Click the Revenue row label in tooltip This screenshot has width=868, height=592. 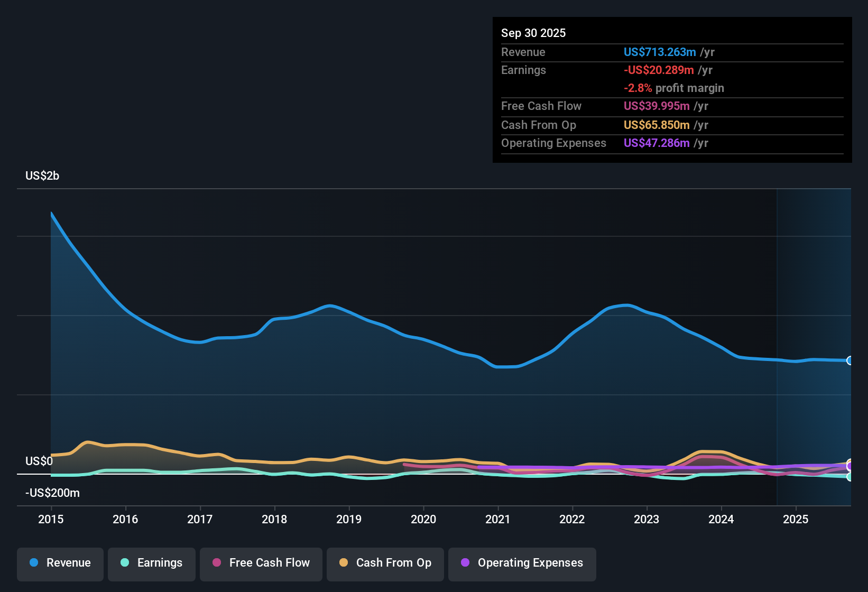[x=523, y=52]
